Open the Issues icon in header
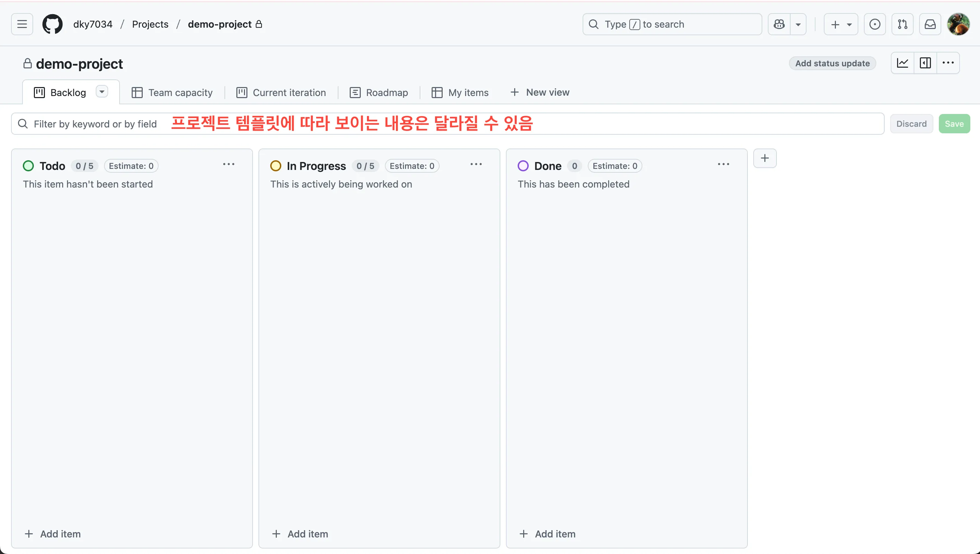The image size is (980, 554). click(875, 25)
